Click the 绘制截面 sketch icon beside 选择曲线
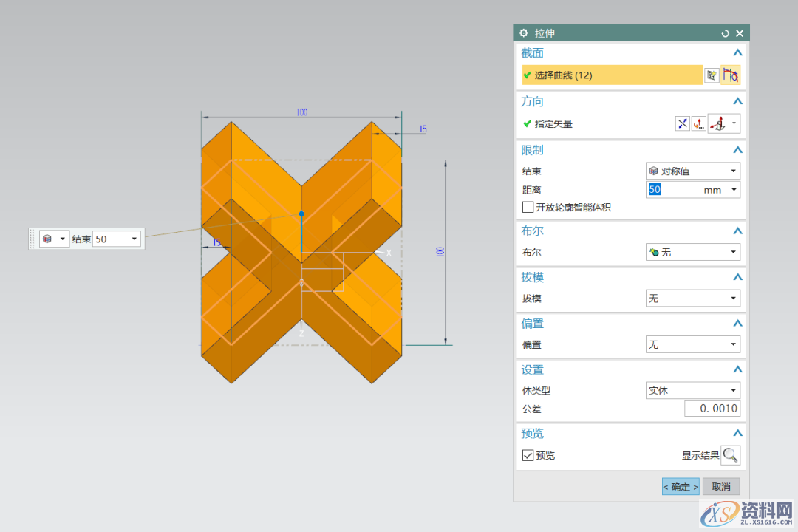 pos(711,75)
